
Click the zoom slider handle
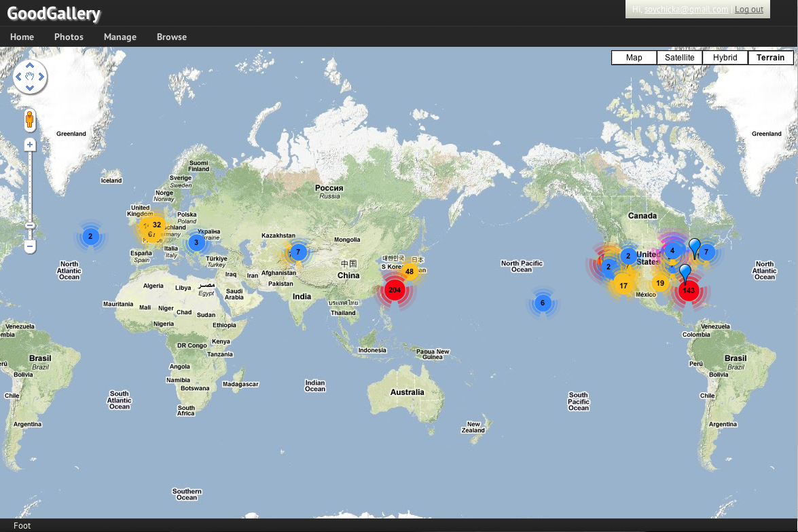pos(30,225)
